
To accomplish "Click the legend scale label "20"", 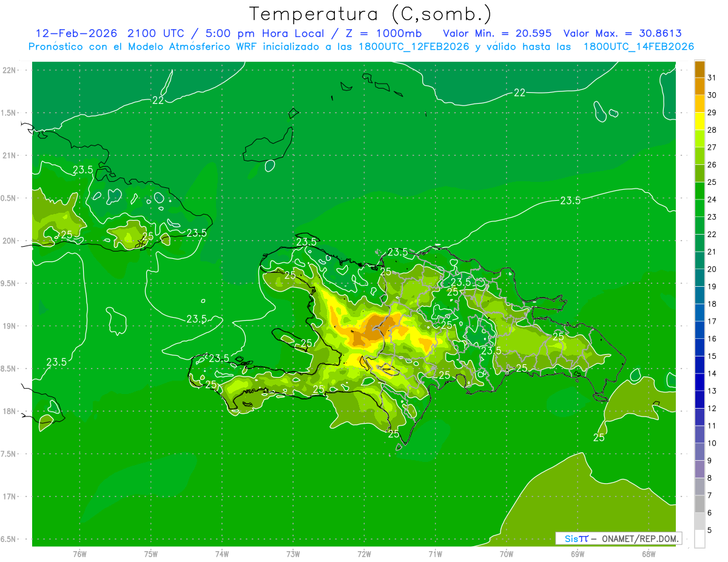I will click(712, 269).
